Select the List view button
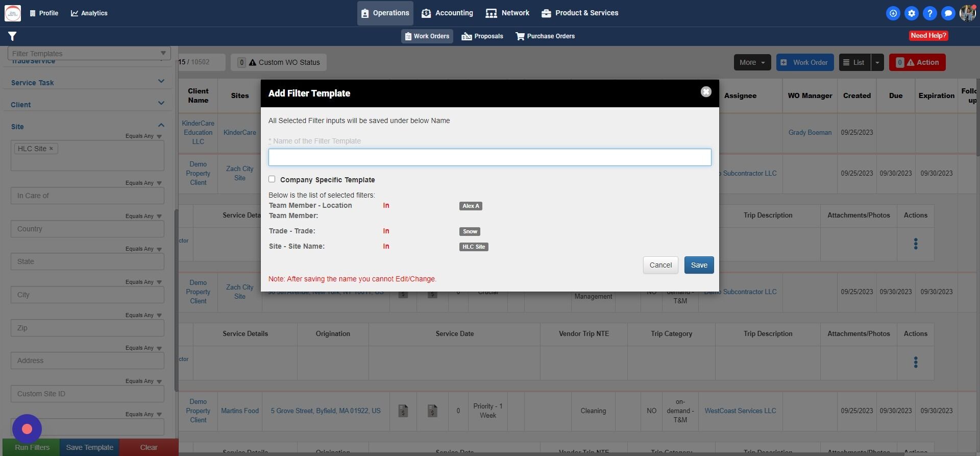Screen dimensions: 980x456 pyautogui.click(x=855, y=62)
